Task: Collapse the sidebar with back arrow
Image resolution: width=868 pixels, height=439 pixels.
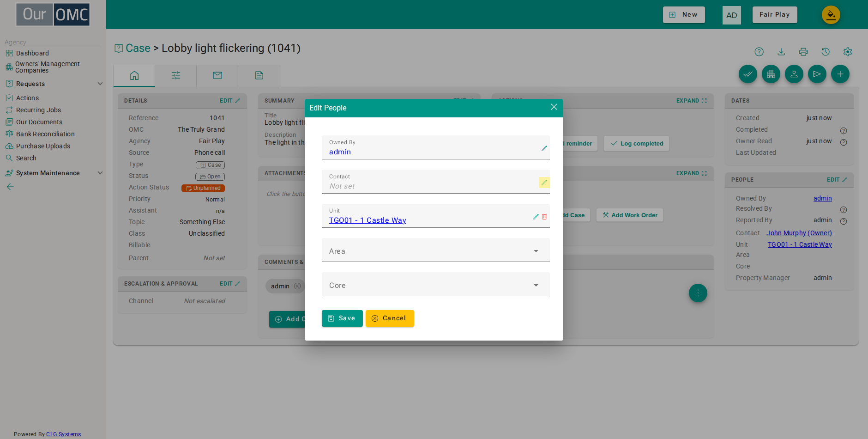Action: point(10,187)
